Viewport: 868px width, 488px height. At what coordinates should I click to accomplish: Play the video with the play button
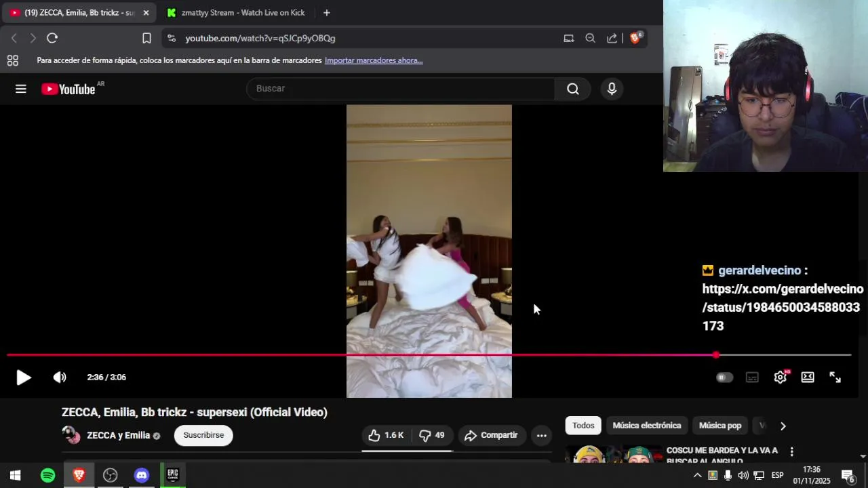pyautogui.click(x=24, y=378)
